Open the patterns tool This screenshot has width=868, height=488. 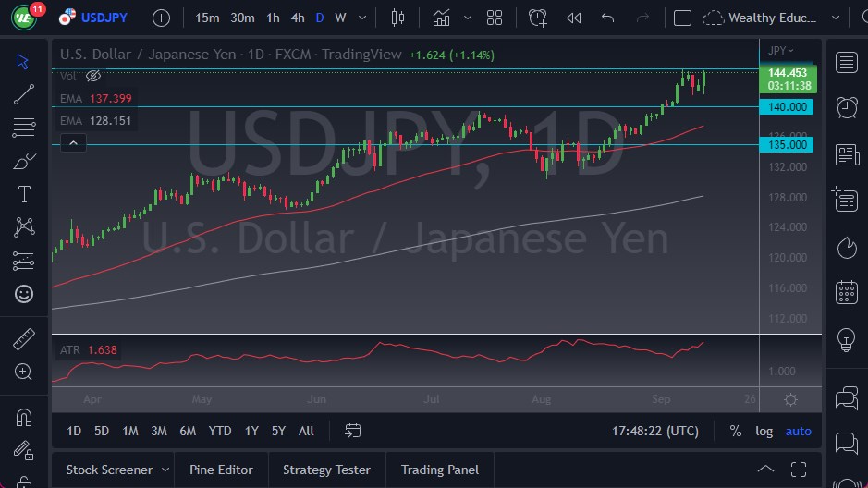tap(24, 227)
